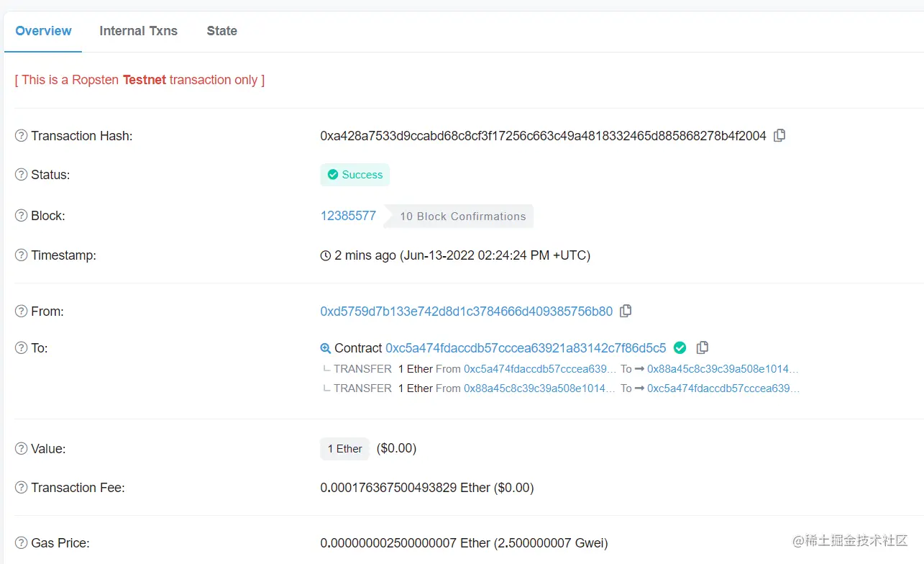Open first transfer's recipient 0x88a45c8c link
The height and width of the screenshot is (564, 924).
point(723,369)
